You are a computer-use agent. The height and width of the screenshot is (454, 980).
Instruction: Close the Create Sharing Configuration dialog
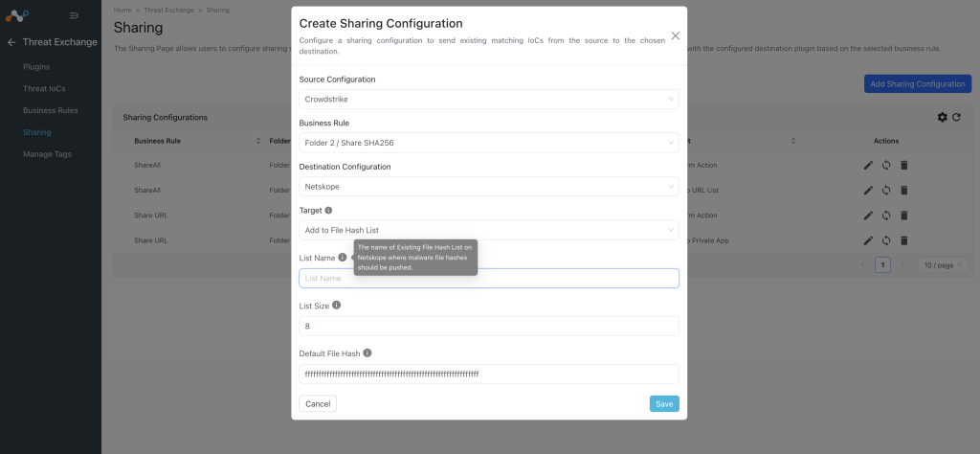[x=675, y=35]
